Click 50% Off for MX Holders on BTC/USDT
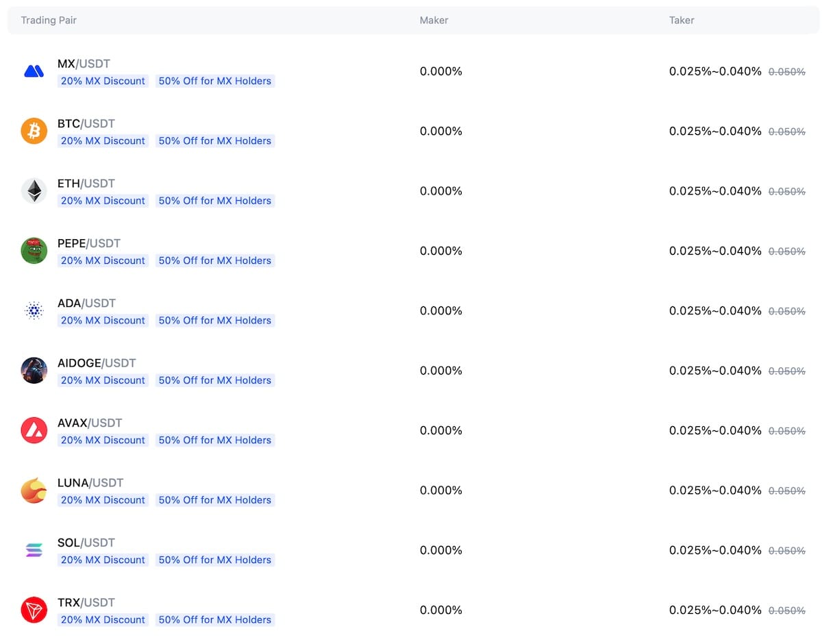 (x=215, y=140)
